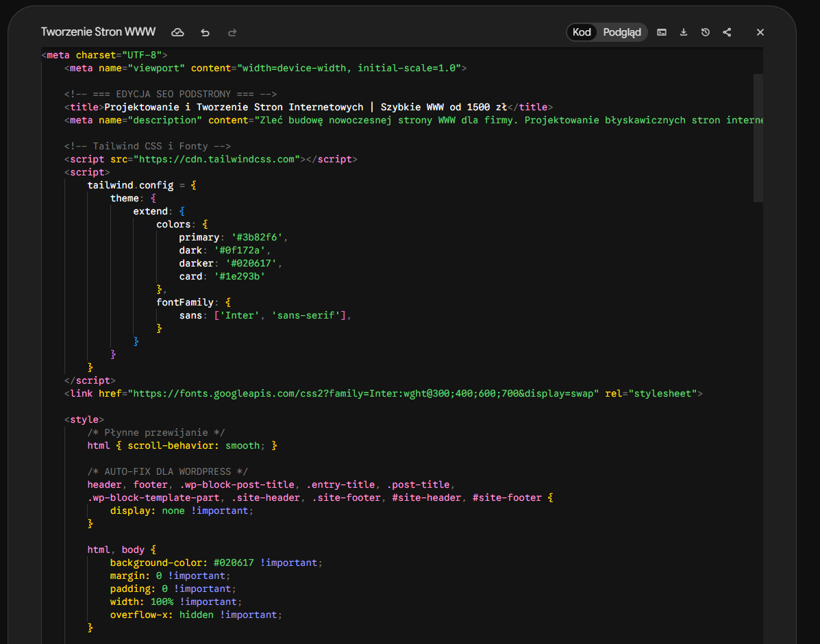Click the 'display: none !important' declaration

182,510
